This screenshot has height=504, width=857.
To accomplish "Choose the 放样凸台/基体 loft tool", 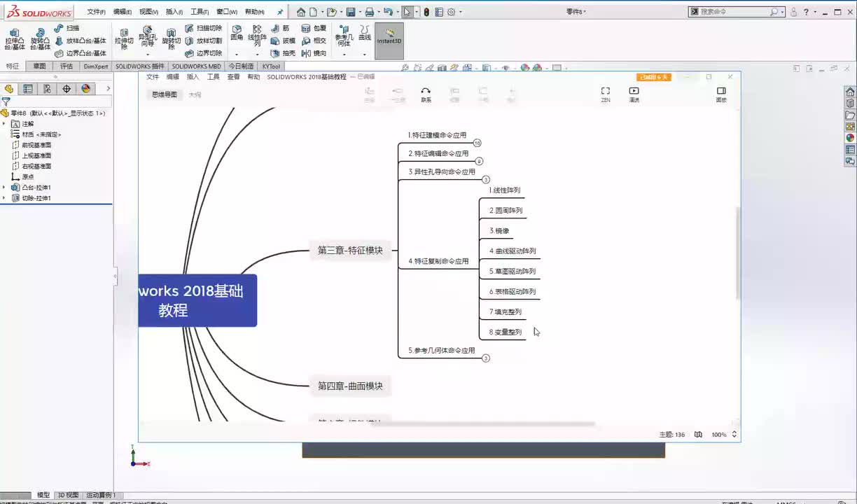I will tap(81, 41).
